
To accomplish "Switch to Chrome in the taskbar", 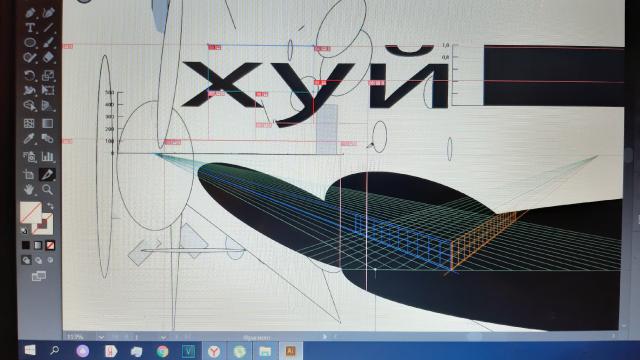I will (x=162, y=351).
